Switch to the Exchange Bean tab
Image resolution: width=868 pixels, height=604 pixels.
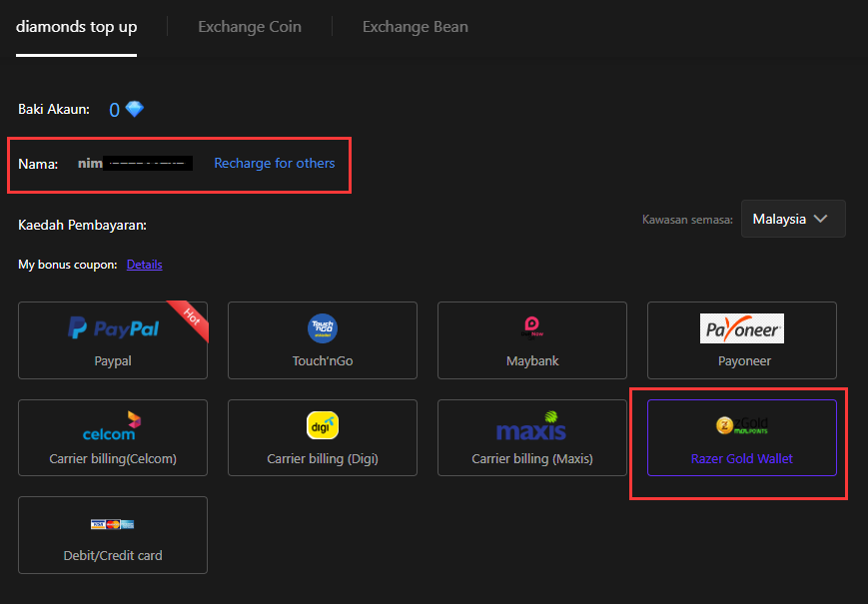coord(416,27)
